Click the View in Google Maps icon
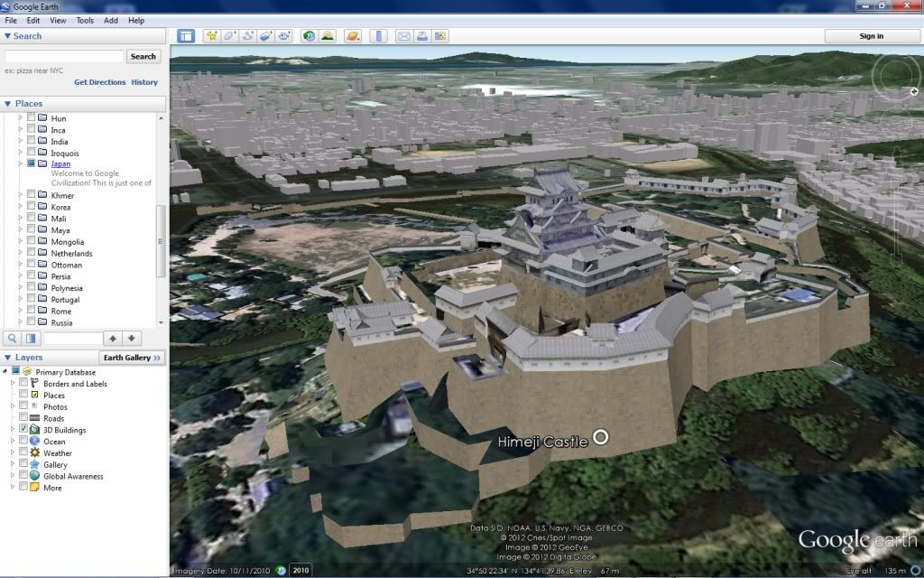 tap(440, 36)
